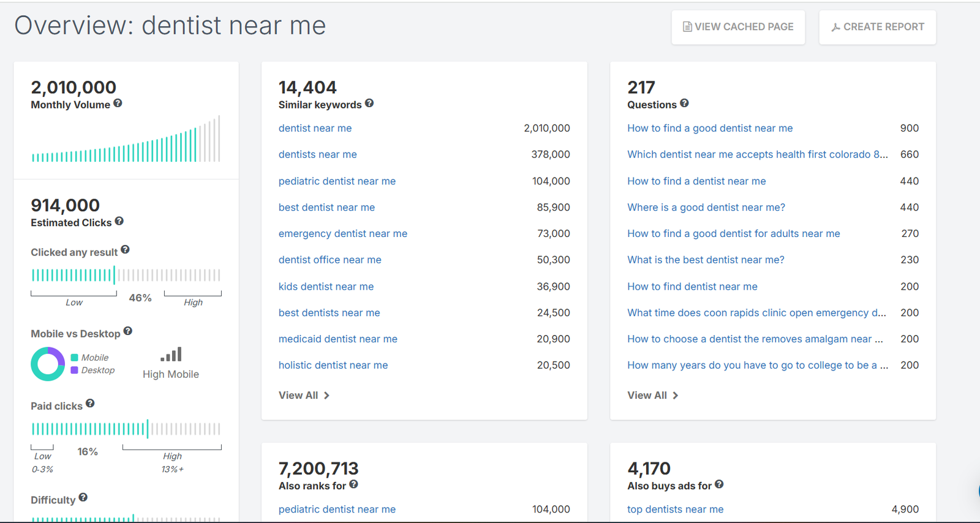Click the Difficulty help icon
The width and height of the screenshot is (980, 523).
pyautogui.click(x=83, y=498)
